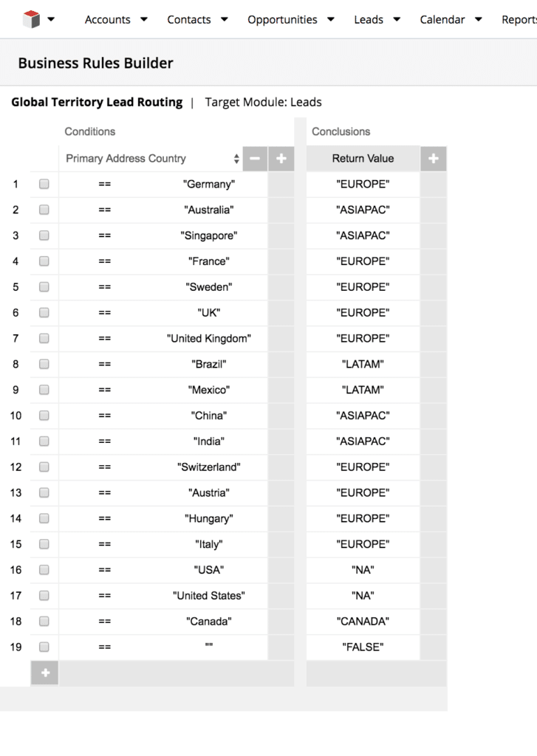537x756 pixels.
Task: Go to the Leads module
Action: tap(369, 20)
